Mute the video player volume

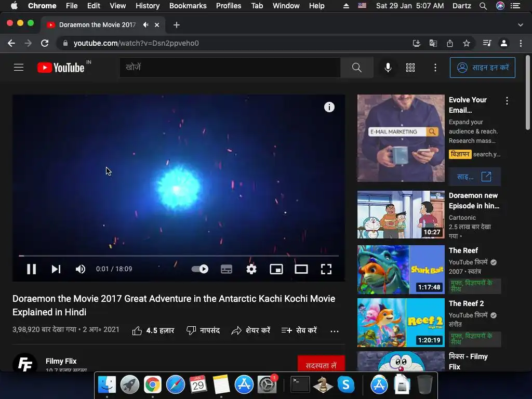coord(81,269)
